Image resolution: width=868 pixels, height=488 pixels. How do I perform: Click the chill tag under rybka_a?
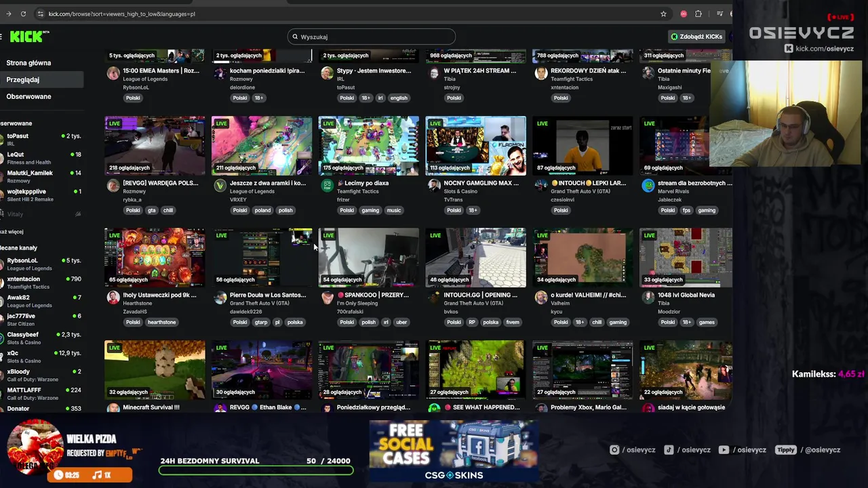coord(167,210)
